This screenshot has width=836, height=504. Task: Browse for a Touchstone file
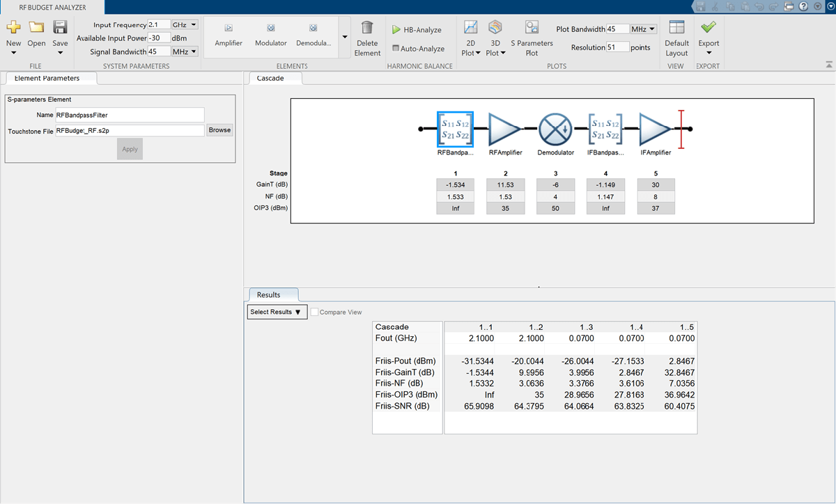pos(219,130)
